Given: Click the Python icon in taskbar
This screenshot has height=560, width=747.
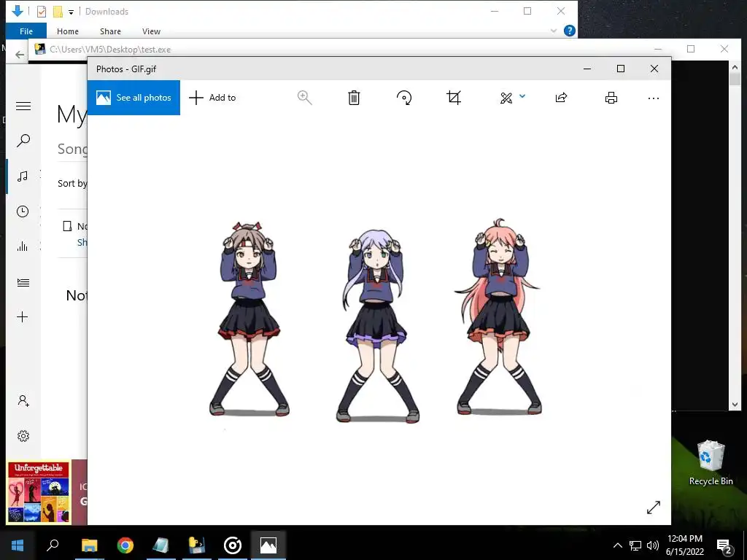Looking at the screenshot, I should 196,545.
